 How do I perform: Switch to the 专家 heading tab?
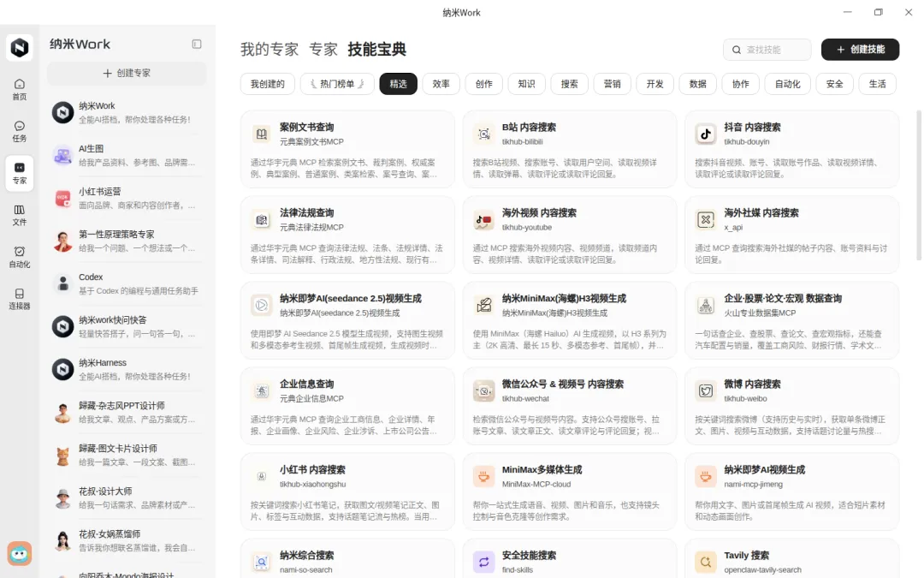(x=323, y=49)
